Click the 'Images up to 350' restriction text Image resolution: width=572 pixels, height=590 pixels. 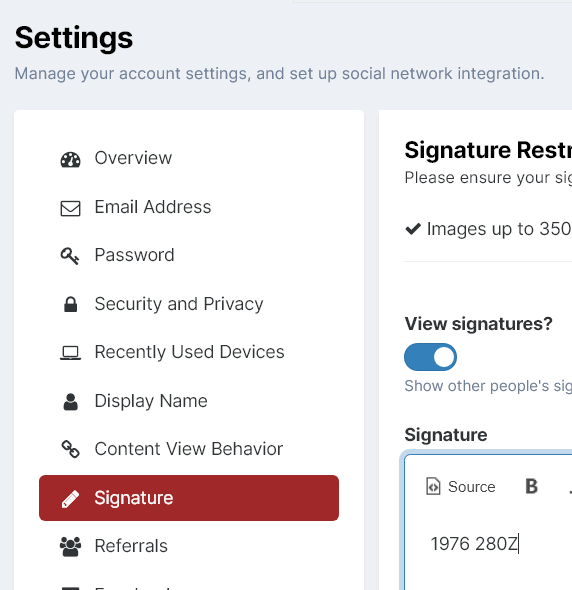[499, 229]
